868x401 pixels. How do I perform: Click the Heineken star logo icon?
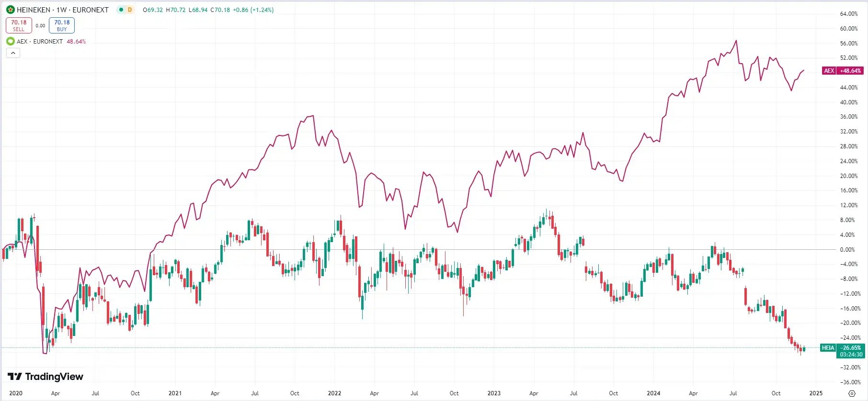coord(10,10)
